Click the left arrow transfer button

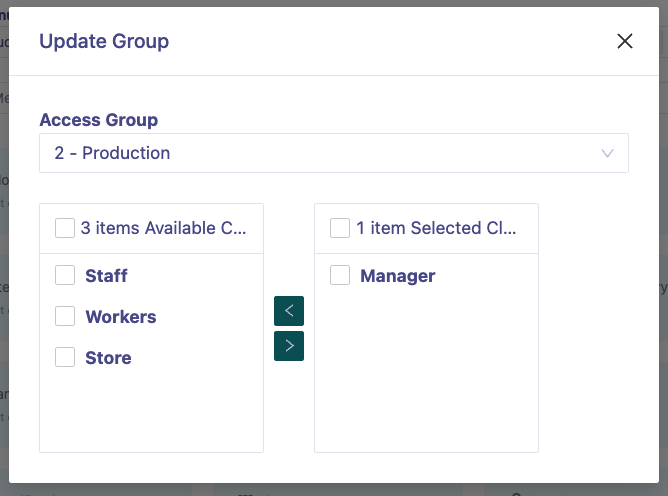(289, 311)
